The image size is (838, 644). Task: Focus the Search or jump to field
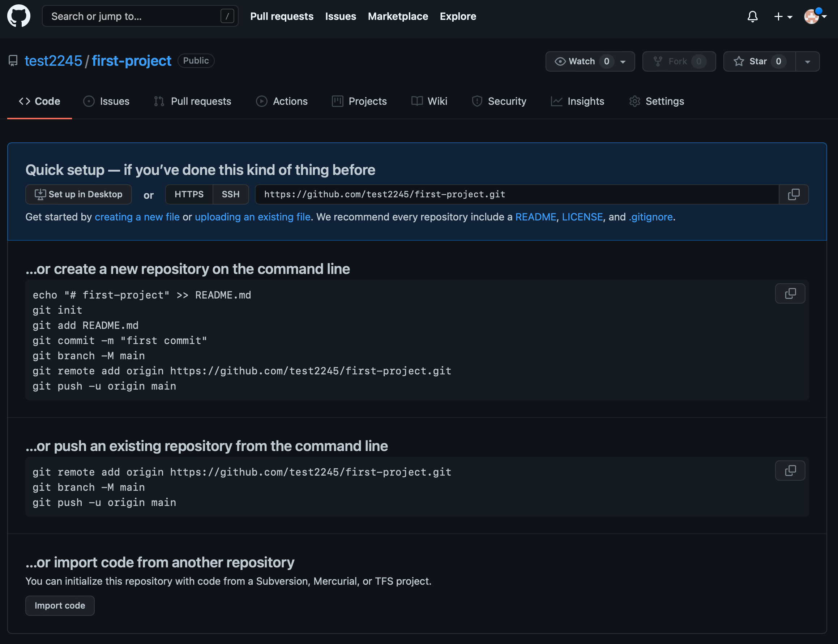(140, 16)
